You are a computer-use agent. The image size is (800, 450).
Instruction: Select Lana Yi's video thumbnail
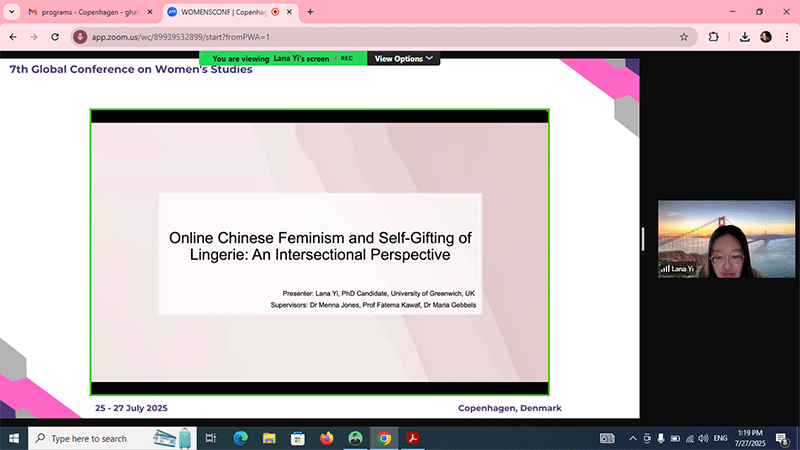click(711, 239)
